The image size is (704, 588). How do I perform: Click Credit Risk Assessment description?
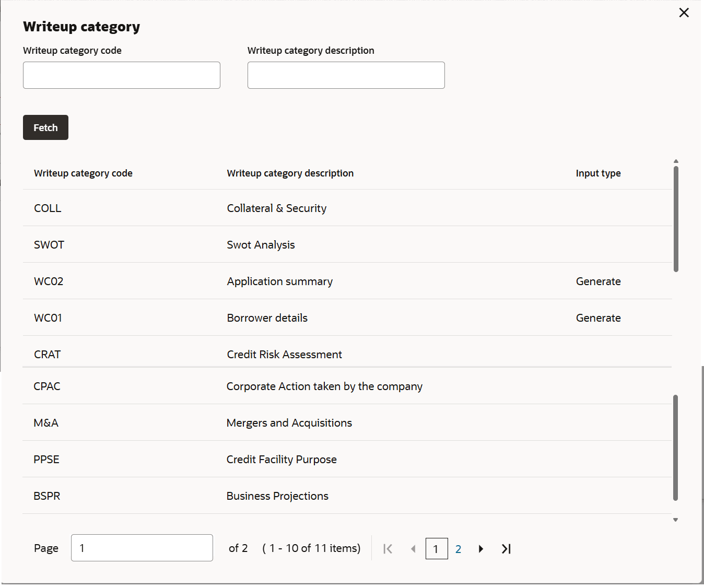[x=285, y=355]
